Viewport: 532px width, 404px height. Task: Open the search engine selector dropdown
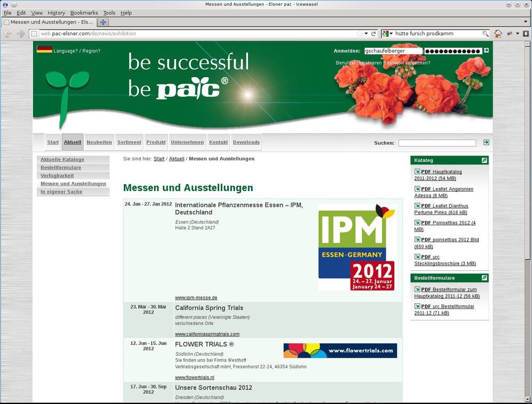coord(388,34)
